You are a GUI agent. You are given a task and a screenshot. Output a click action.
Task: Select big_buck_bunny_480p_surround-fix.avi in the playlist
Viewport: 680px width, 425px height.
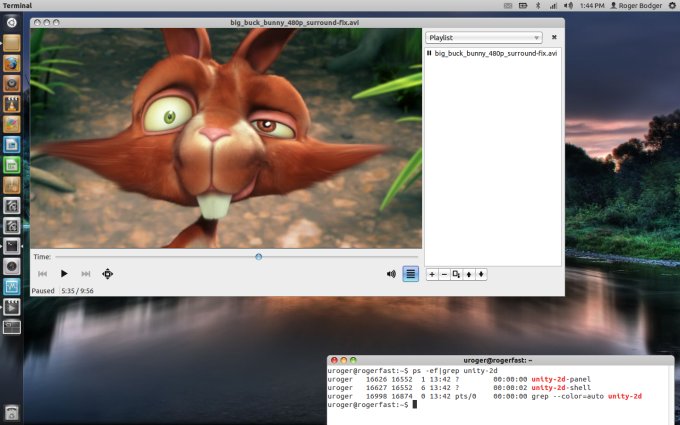493,53
